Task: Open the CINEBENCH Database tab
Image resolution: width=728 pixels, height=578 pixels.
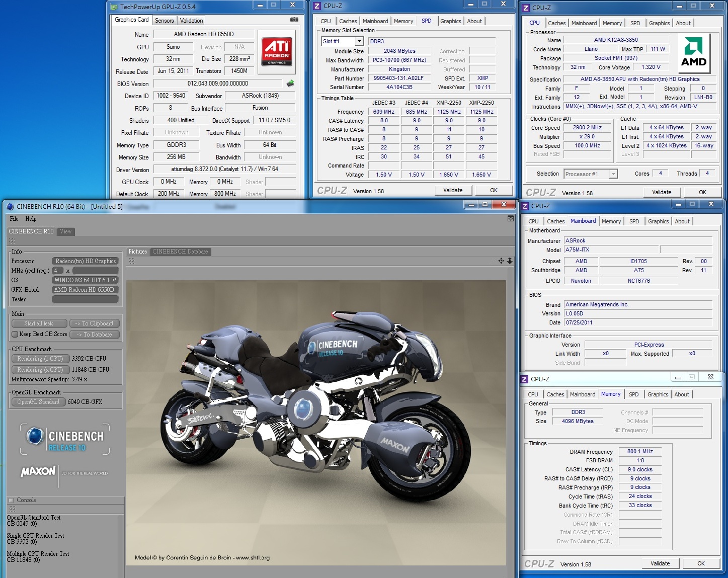Action: [x=180, y=252]
